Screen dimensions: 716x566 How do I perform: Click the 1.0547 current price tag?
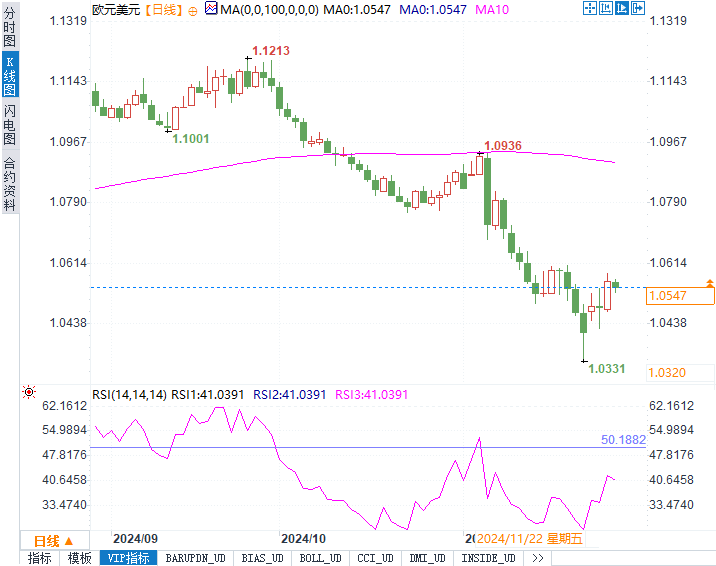680,296
